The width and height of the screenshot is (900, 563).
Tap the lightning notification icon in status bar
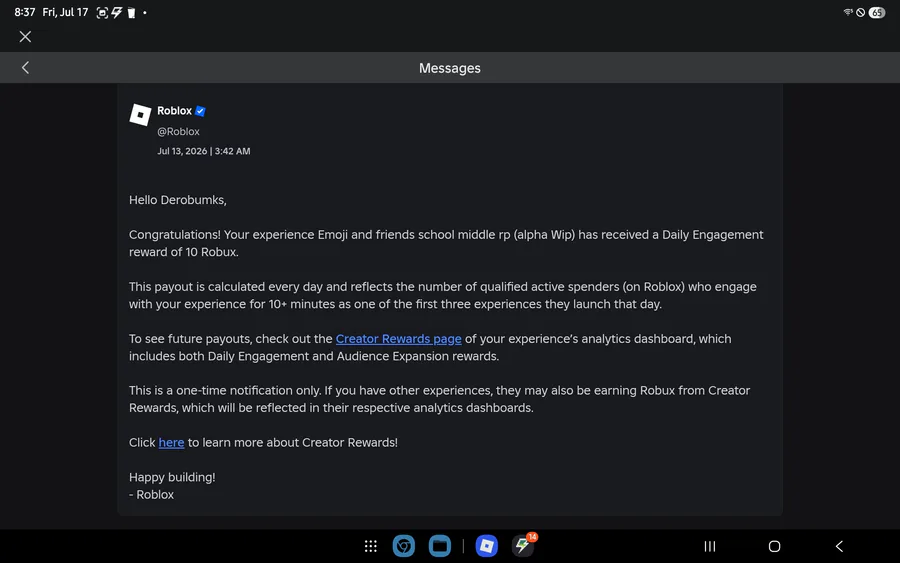117,13
